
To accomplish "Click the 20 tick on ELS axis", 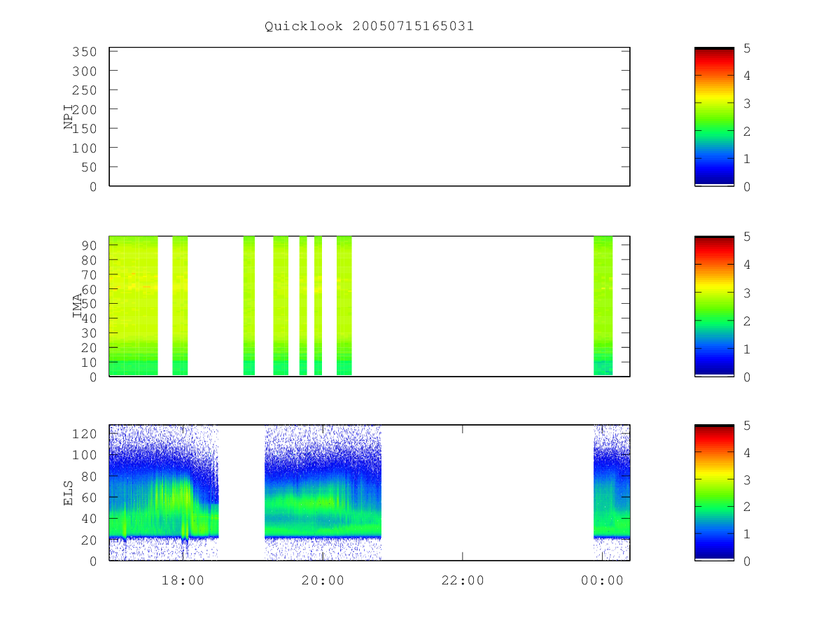I will (x=88, y=540).
